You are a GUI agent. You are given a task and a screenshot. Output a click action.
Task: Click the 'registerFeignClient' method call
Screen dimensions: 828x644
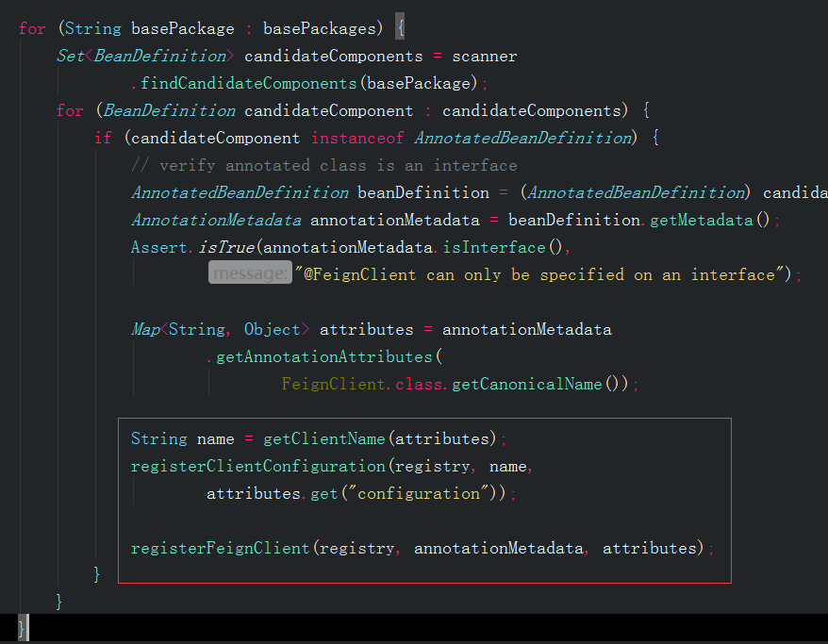pos(220,548)
